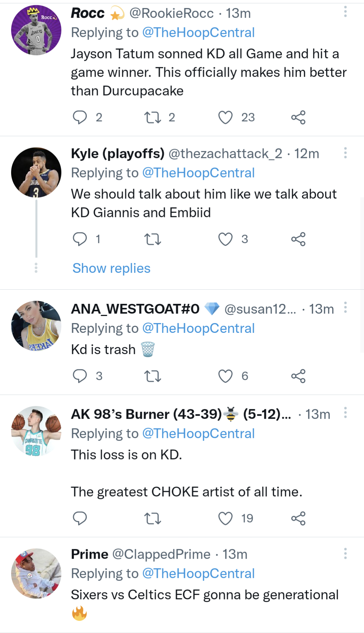Open Prime's profile avatar

(36, 574)
